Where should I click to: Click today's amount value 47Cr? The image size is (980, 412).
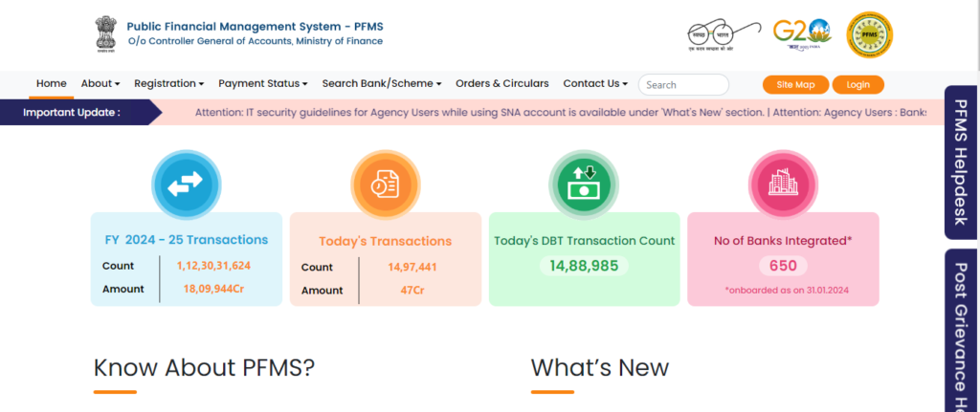click(x=412, y=291)
